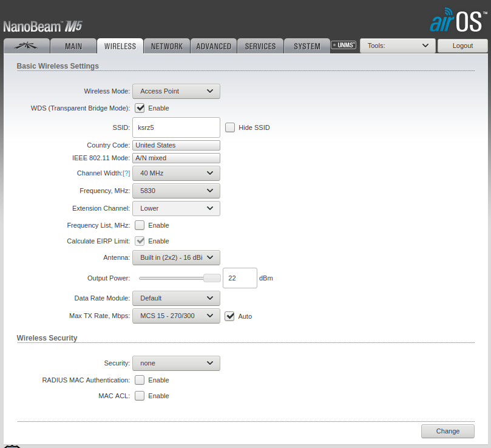Open the Security type dropdown
491x448 pixels.
[176, 363]
